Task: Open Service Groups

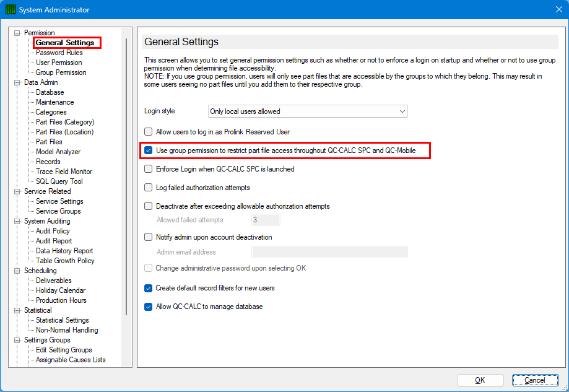Action: tap(58, 211)
